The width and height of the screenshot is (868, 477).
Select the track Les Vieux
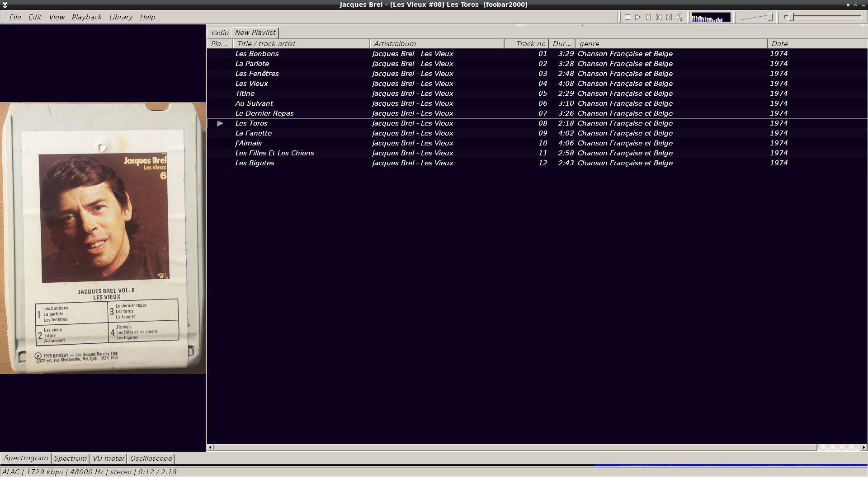coord(537,84)
